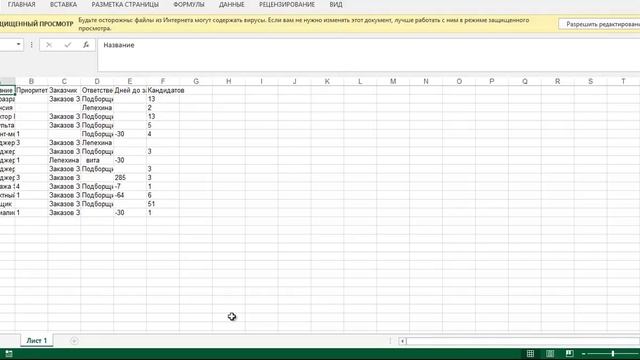The image size is (640, 360).
Task: Select column C header
Action: coord(64,81)
